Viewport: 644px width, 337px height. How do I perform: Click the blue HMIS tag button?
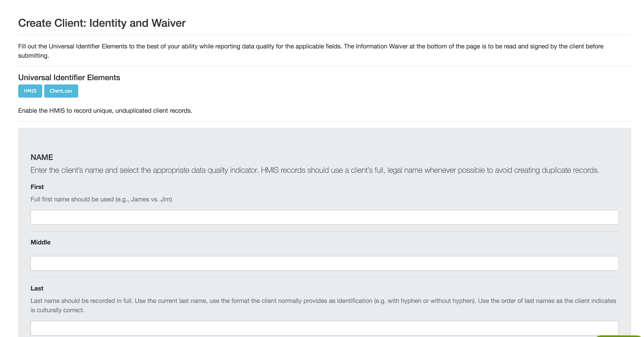coord(30,91)
